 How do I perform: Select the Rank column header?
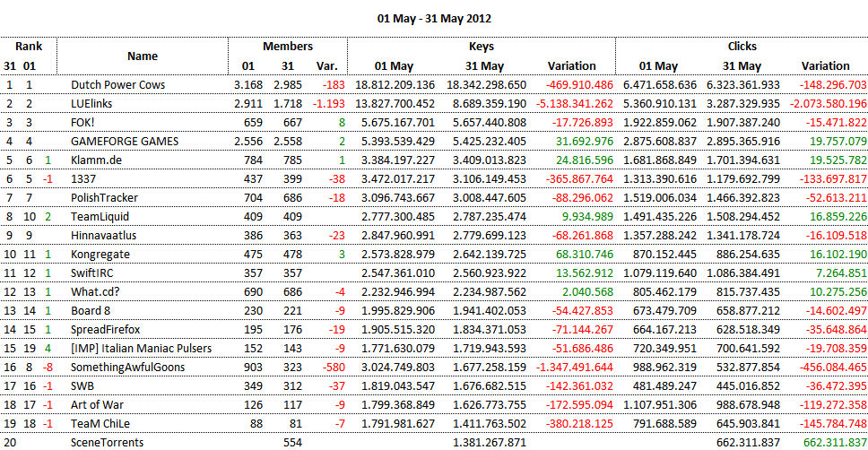point(29,46)
